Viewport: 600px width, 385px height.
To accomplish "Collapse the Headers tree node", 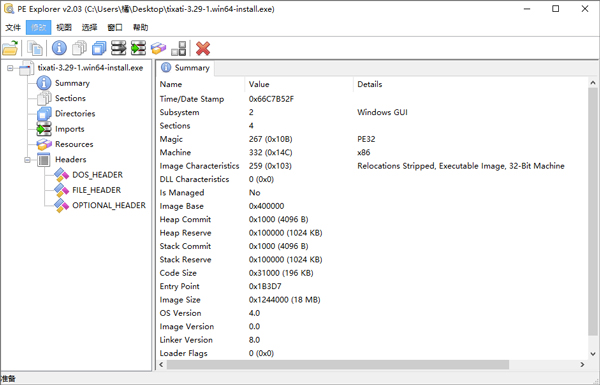I will coord(28,160).
